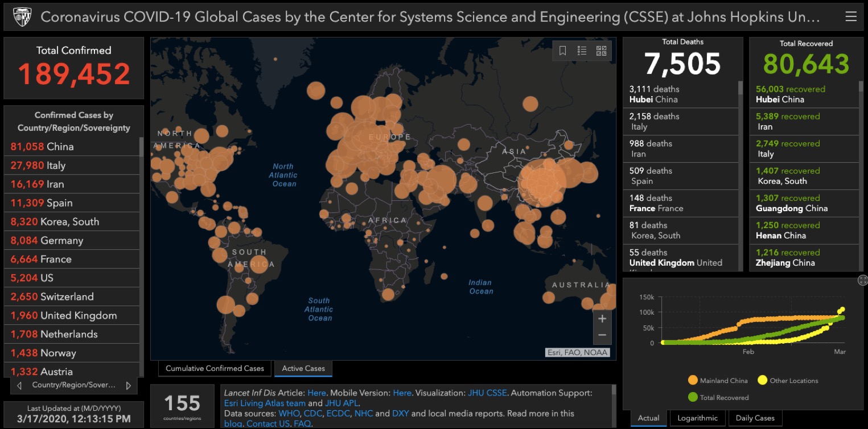Screen dimensions: 868x429
Task: Click '148 deaths France' entry
Action: pyautogui.click(x=681, y=203)
